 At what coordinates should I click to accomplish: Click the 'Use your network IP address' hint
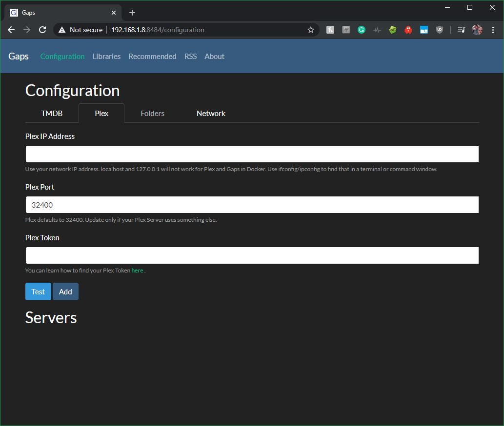(231, 169)
